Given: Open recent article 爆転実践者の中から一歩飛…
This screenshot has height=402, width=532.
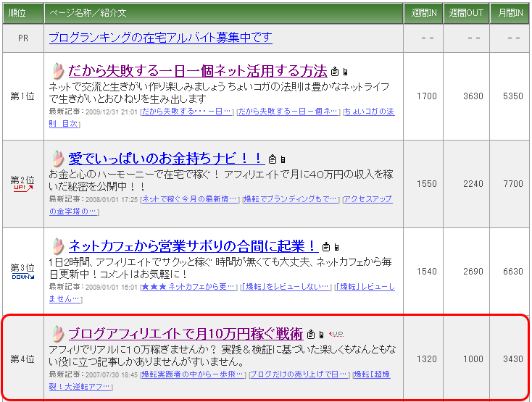Looking at the screenshot, I should [x=192, y=374].
